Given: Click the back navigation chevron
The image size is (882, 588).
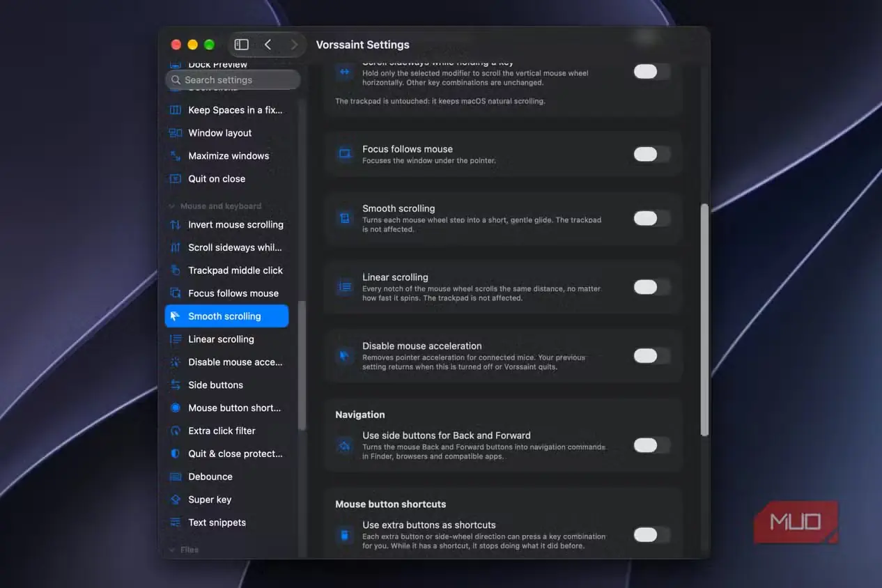Looking at the screenshot, I should pos(268,45).
